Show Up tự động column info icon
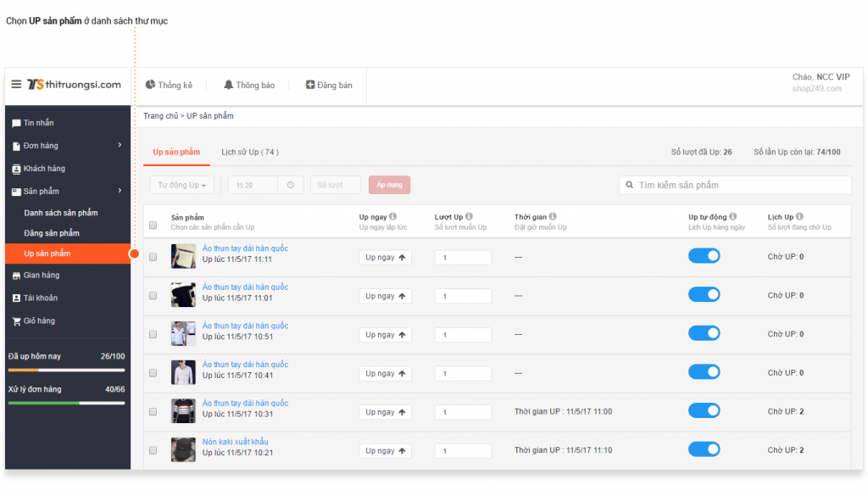The width and height of the screenshot is (868, 496). [x=733, y=216]
